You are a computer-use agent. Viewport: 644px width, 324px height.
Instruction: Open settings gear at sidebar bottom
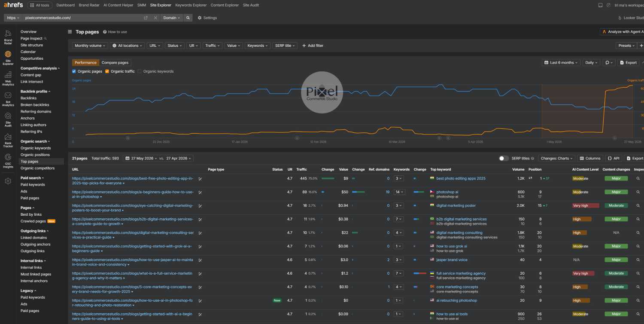click(8, 181)
